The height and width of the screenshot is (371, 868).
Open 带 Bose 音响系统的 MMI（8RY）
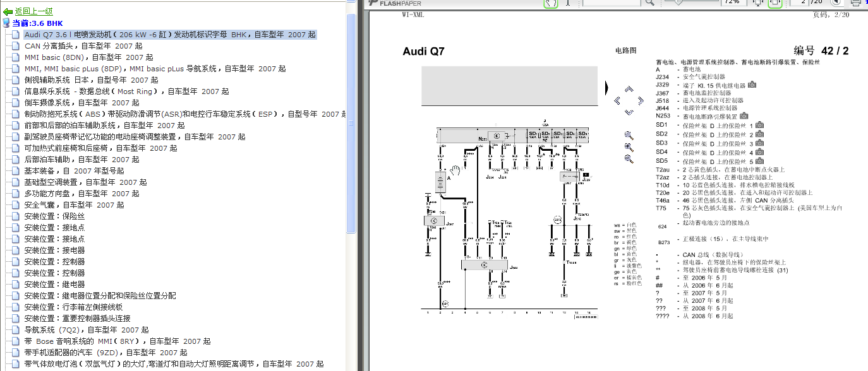[x=118, y=341]
